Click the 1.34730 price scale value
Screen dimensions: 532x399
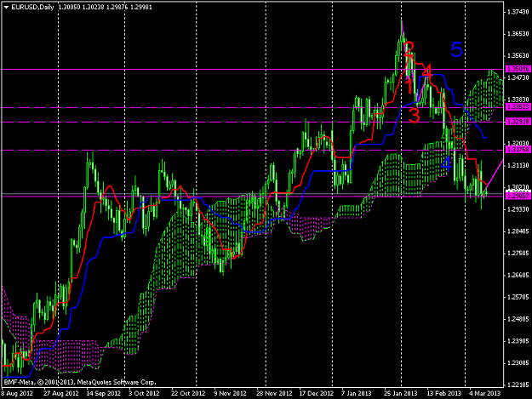(518, 77)
